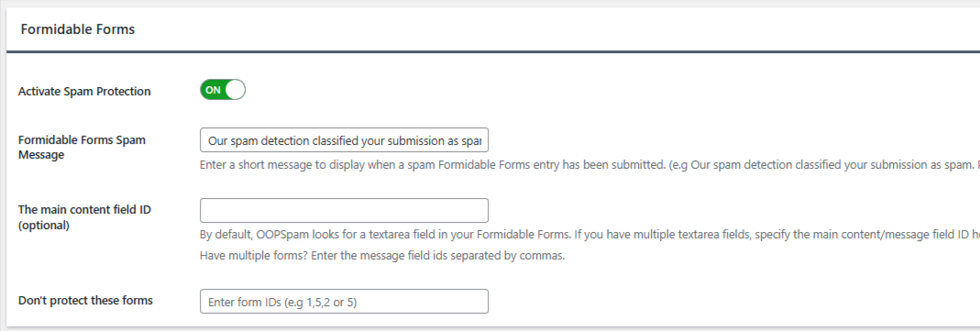Viewport: 980px width, 331px height.
Task: Toggle the Activate Spam Protection switch
Action: 223,90
